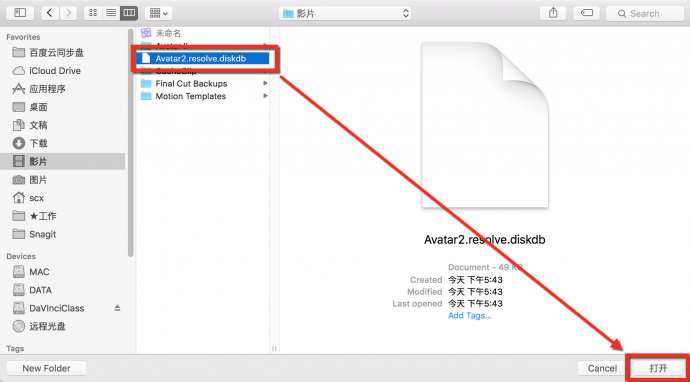Viewport: 690px width, 382px height.
Task: Open the 影片 folder path popup
Action: pos(345,13)
